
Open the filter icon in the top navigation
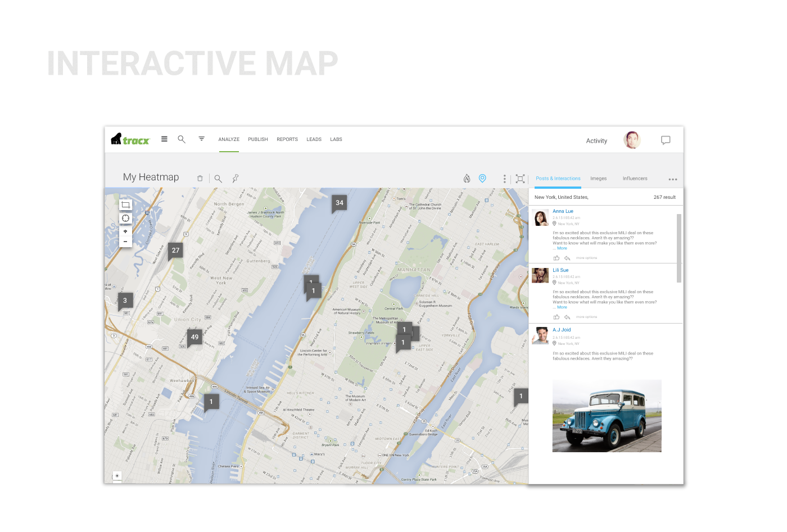[x=201, y=139]
